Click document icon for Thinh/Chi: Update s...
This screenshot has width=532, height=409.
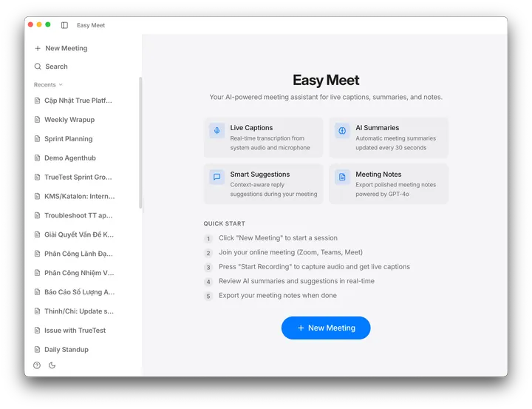(x=38, y=311)
